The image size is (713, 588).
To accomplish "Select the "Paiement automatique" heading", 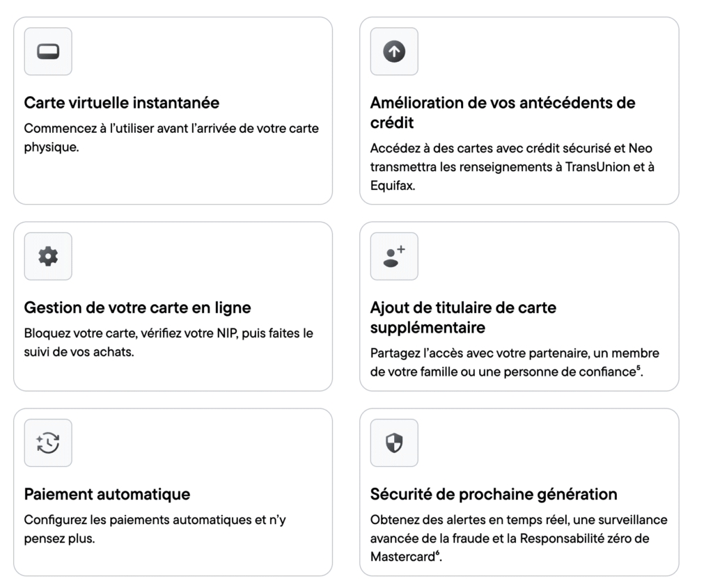I will click(x=107, y=494).
